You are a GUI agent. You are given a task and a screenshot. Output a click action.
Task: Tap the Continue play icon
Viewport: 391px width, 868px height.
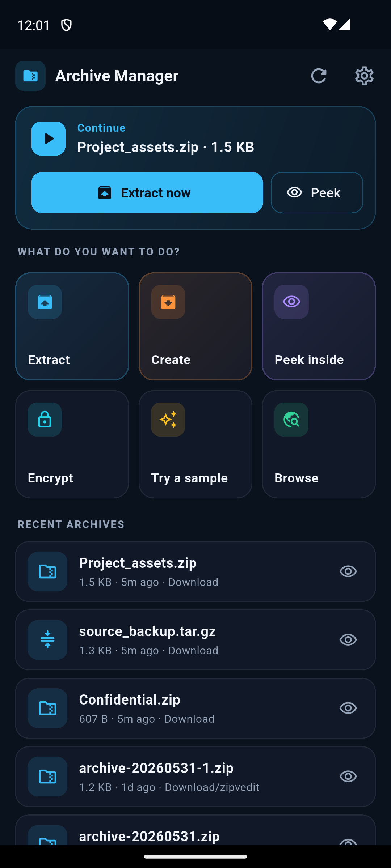49,139
